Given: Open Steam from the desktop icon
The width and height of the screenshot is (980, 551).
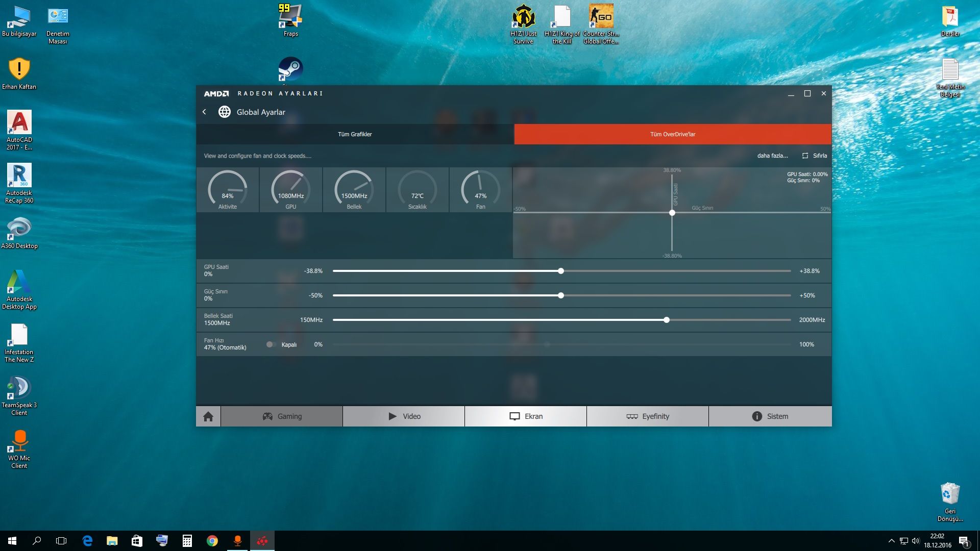Looking at the screenshot, I should pyautogui.click(x=290, y=69).
